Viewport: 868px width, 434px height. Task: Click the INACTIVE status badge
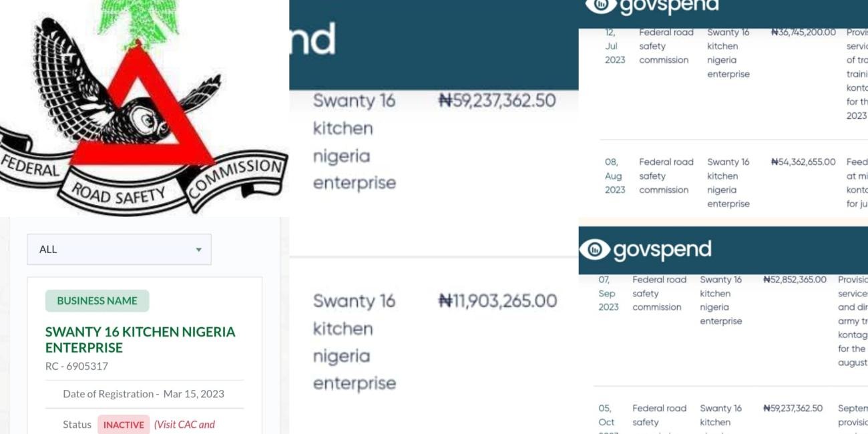(124, 425)
